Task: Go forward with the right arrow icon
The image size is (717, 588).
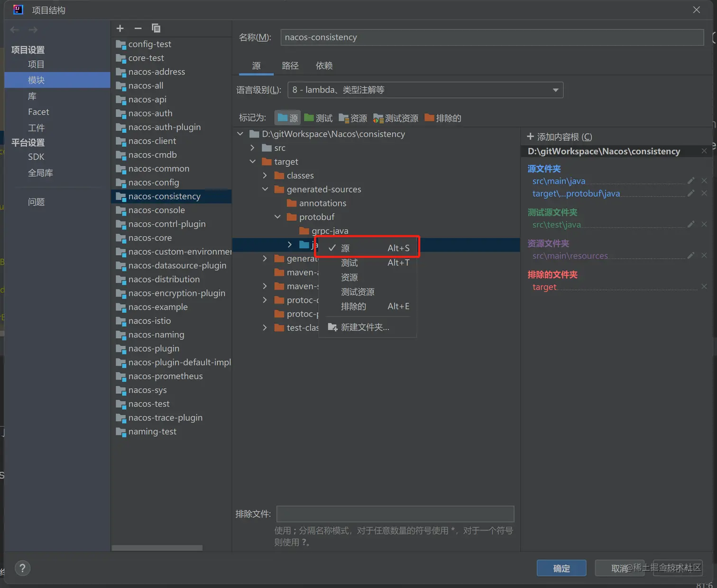Action: [x=33, y=30]
